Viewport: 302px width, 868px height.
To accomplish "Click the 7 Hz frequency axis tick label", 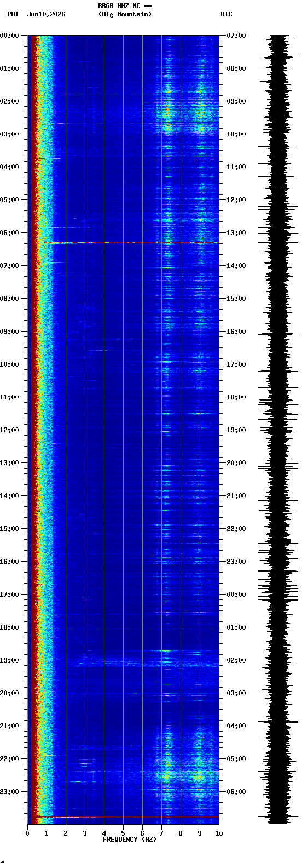I will pos(161,833).
